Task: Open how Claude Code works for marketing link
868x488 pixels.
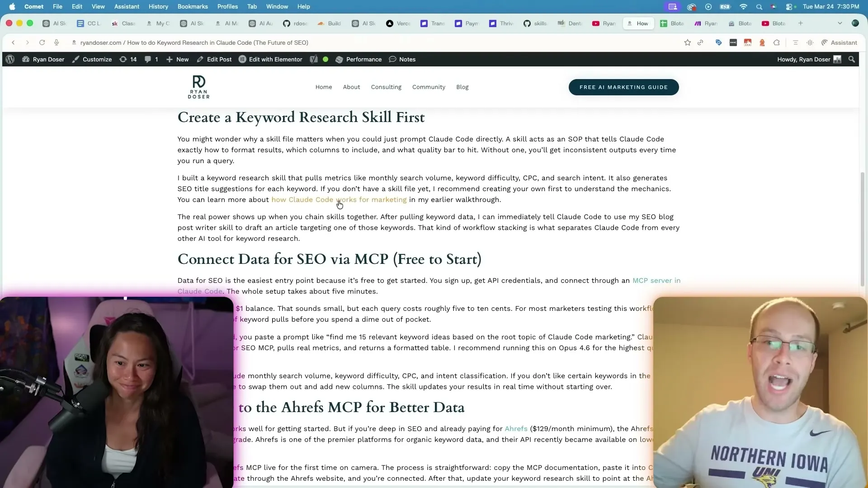Action: 339,199
